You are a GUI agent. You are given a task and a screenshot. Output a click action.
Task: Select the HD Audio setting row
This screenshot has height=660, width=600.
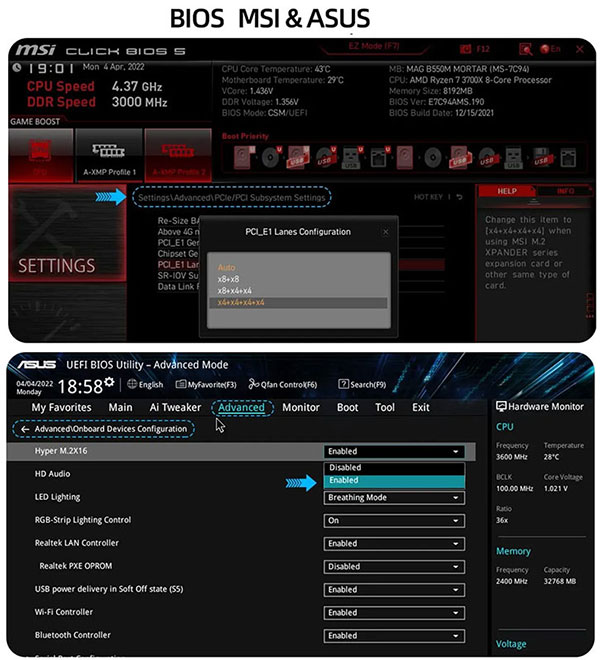53,474
